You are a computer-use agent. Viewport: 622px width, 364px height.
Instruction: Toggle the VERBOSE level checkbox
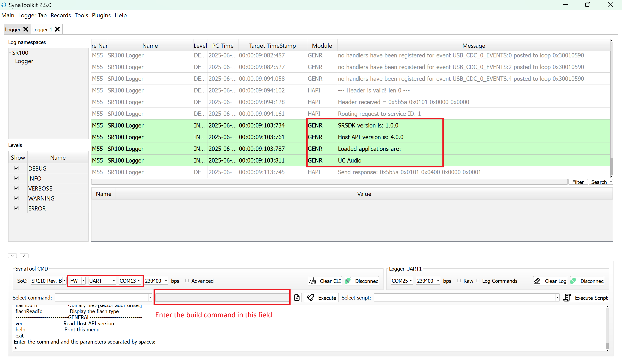point(17,188)
